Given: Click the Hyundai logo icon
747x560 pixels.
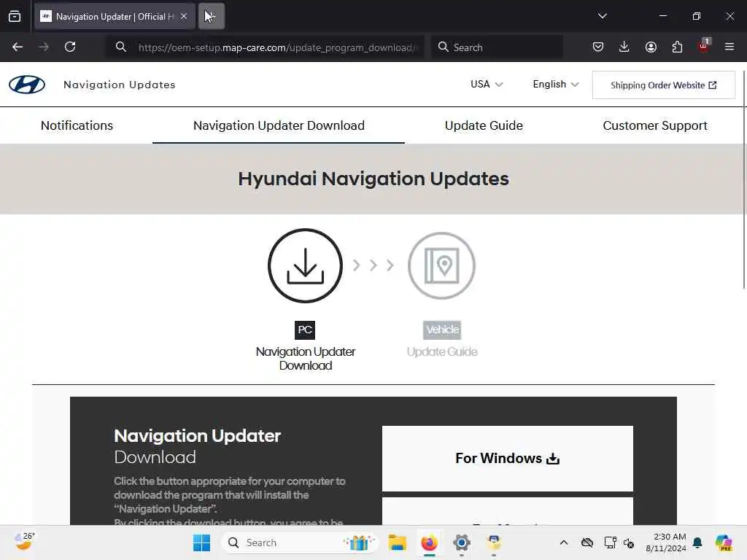Looking at the screenshot, I should tap(27, 85).
